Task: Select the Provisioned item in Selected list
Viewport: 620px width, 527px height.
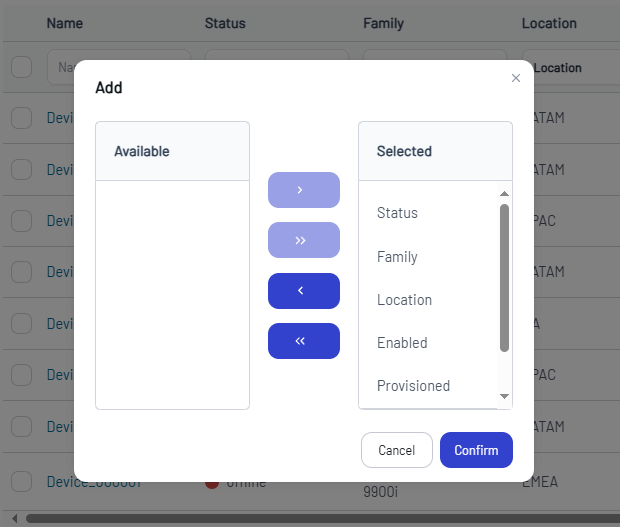Action: tap(413, 386)
